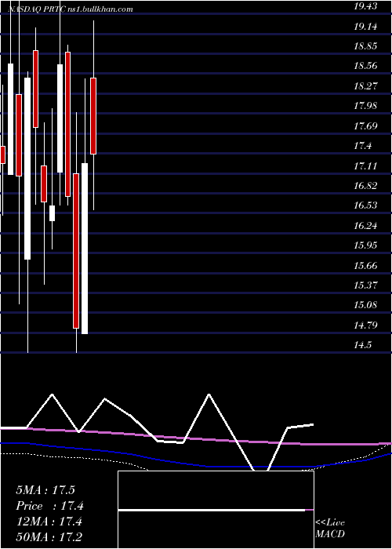Screen dimensions: 392x549
Task: Click the 15.95 price axis label
Action: coord(365,245)
